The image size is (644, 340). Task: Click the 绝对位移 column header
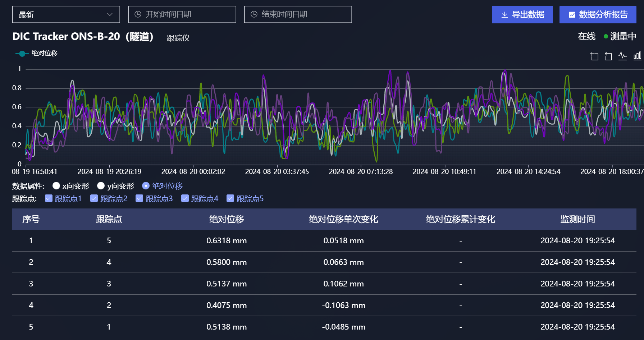point(227,219)
